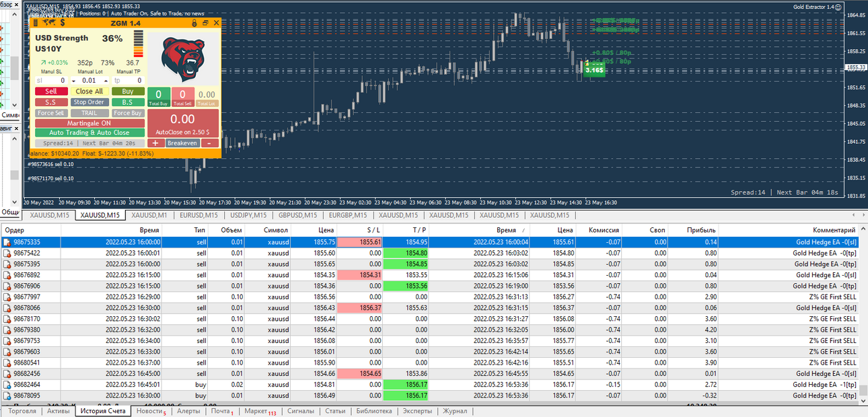Click order icon for ticket 98680541
868x417 pixels.
tap(8, 363)
